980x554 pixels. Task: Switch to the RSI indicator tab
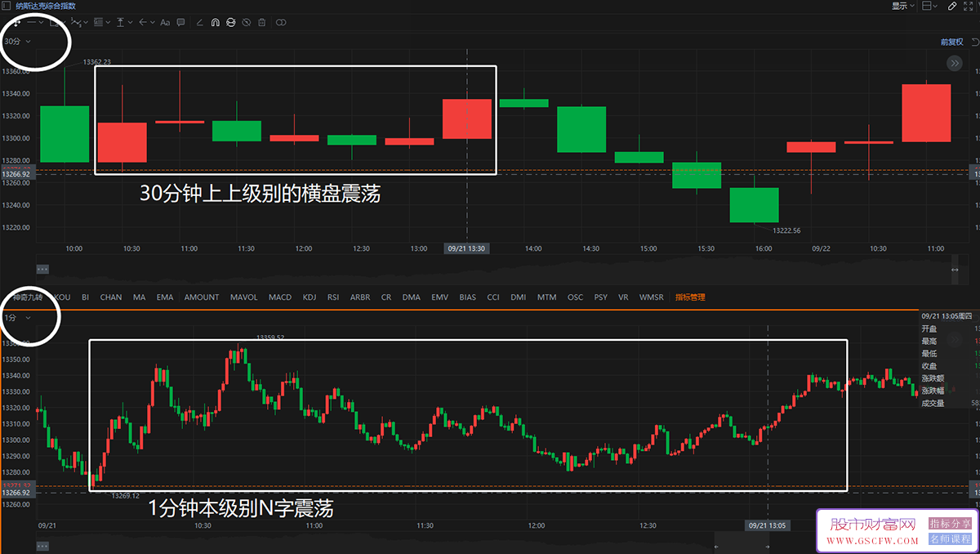pos(333,297)
